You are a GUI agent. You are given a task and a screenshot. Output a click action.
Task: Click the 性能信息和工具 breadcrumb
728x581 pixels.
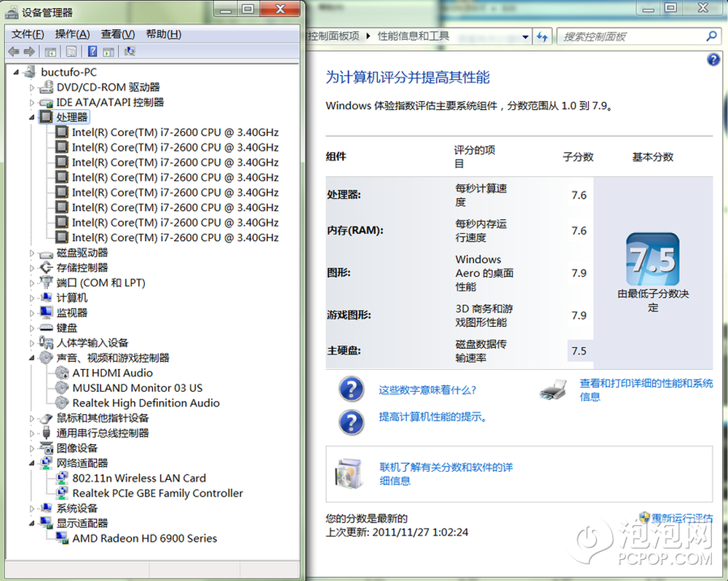(414, 36)
